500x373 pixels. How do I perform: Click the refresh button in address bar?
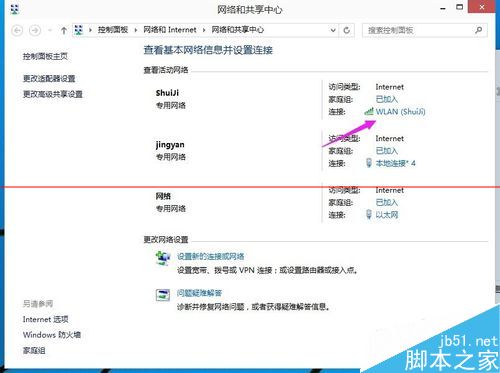point(347,30)
